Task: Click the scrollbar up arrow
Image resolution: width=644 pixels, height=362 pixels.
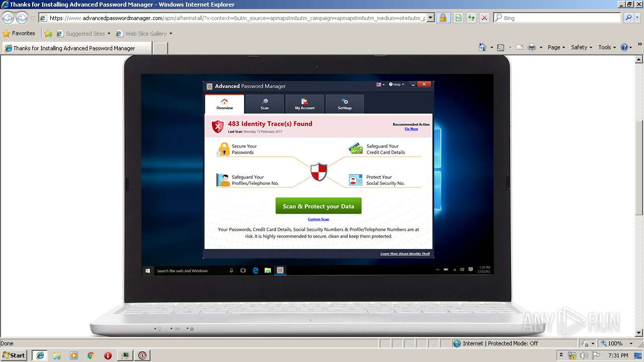Action: (639, 59)
